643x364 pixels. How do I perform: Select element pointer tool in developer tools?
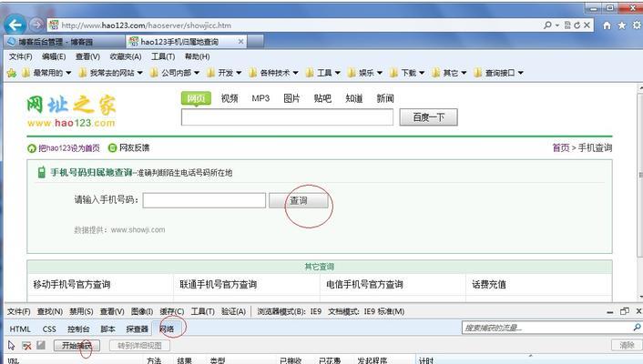point(11,345)
